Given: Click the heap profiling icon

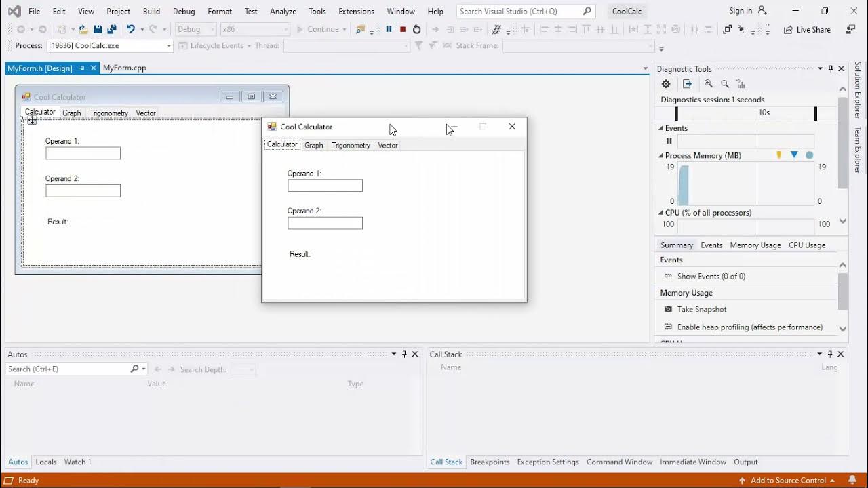Looking at the screenshot, I should pyautogui.click(x=668, y=327).
